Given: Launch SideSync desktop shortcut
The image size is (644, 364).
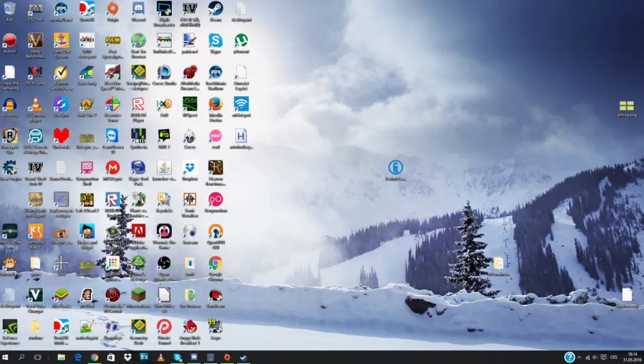Looking at the screenshot, I should tap(61, 107).
